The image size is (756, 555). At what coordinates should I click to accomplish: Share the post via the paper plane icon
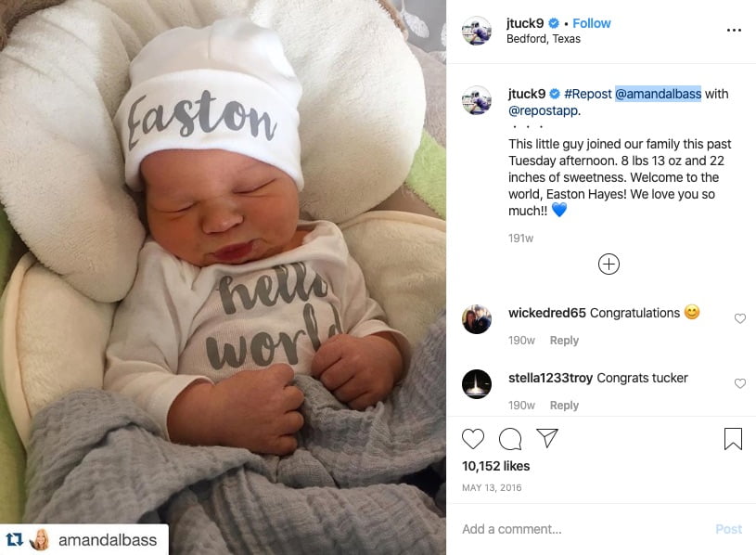coord(547,438)
